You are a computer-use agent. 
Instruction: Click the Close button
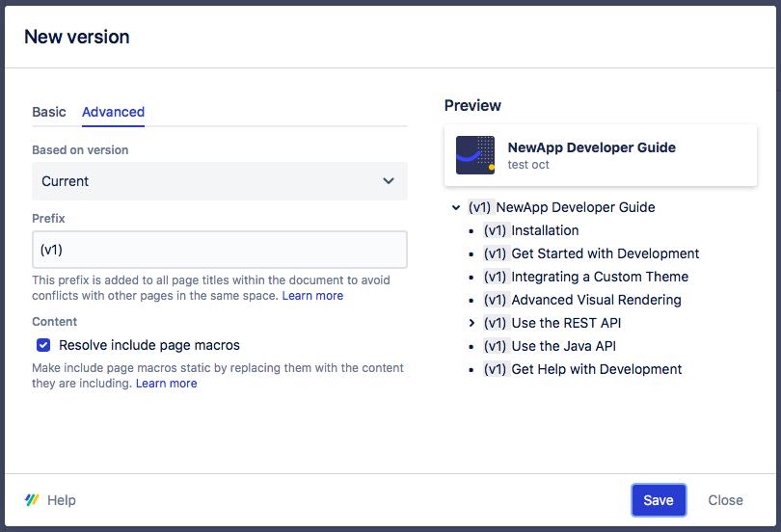click(725, 500)
